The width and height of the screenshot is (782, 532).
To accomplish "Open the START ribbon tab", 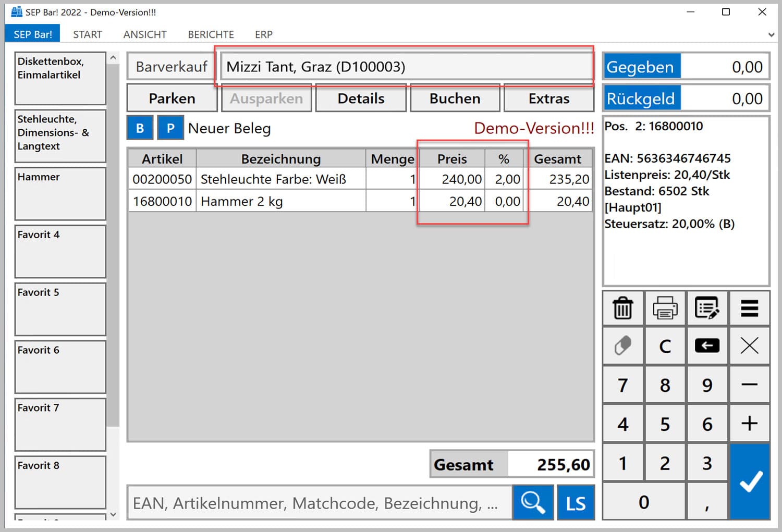I will [x=88, y=34].
